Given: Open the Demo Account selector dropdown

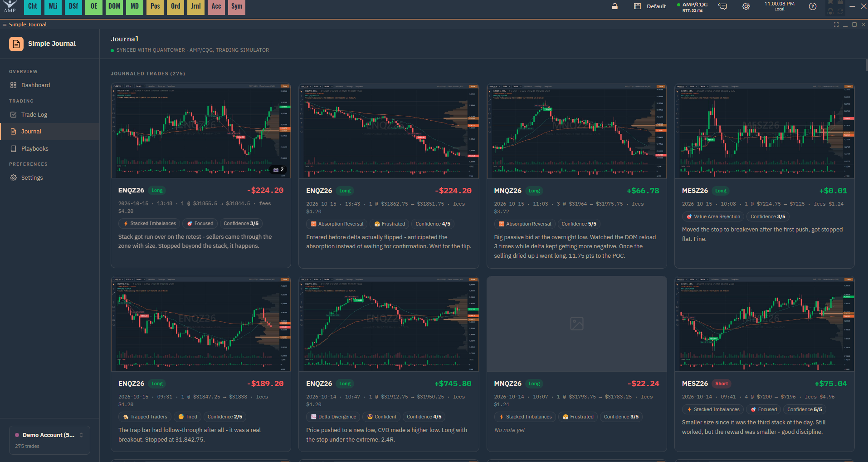Looking at the screenshot, I should (49, 440).
